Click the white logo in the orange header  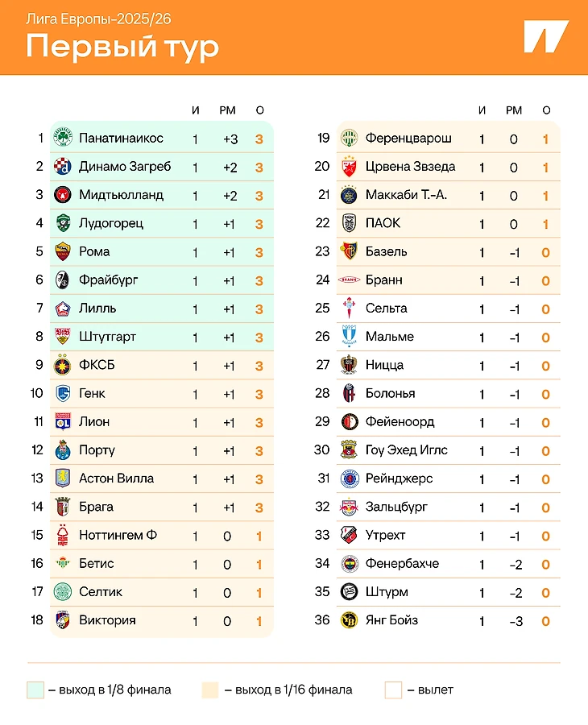click(x=545, y=37)
